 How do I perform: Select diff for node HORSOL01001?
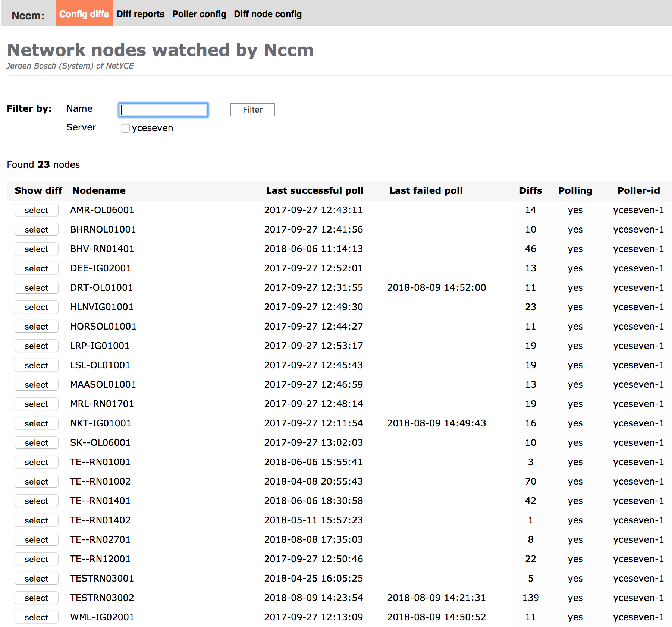[x=37, y=327]
